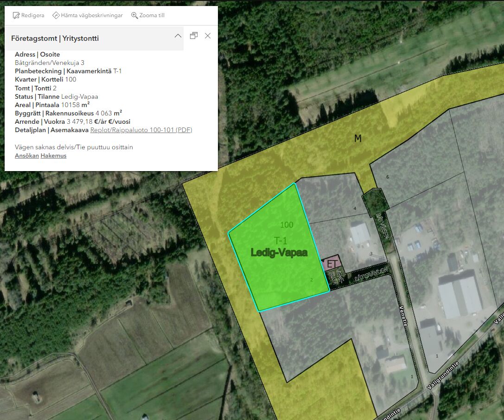
Task: Click the pink ET parcel
Action: coord(332,264)
